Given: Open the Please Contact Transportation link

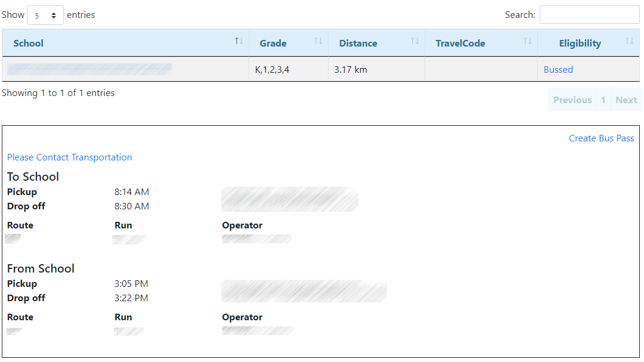Looking at the screenshot, I should (x=70, y=157).
